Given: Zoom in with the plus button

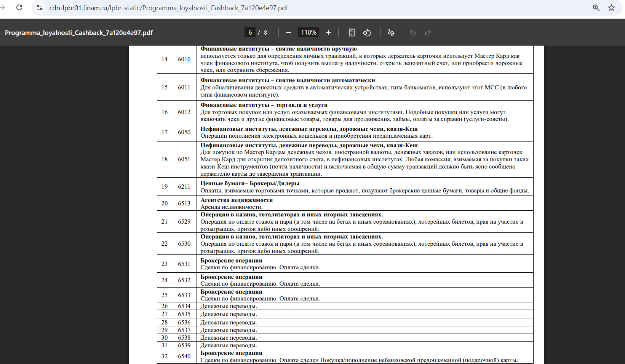Looking at the screenshot, I should pyautogui.click(x=328, y=33).
